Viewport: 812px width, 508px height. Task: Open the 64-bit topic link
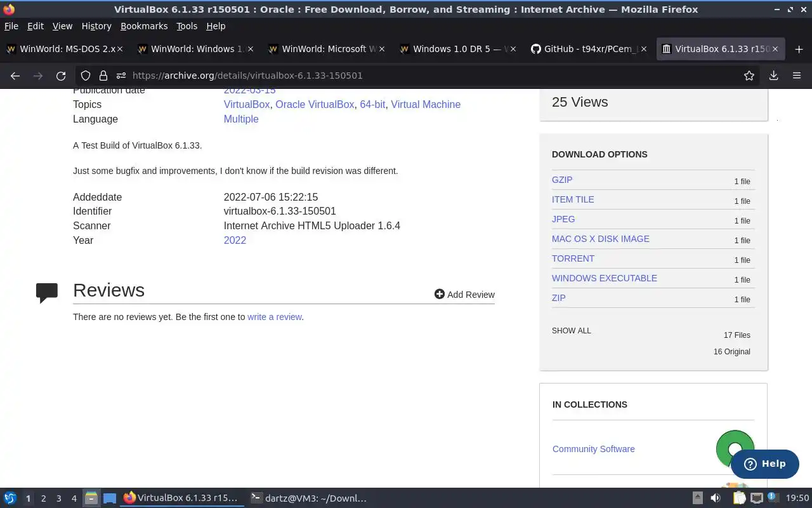click(x=372, y=104)
